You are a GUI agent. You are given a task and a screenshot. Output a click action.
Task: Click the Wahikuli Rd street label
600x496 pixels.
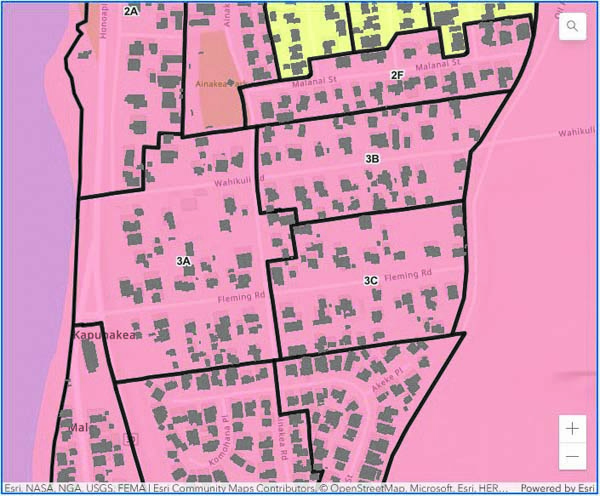coord(239,181)
